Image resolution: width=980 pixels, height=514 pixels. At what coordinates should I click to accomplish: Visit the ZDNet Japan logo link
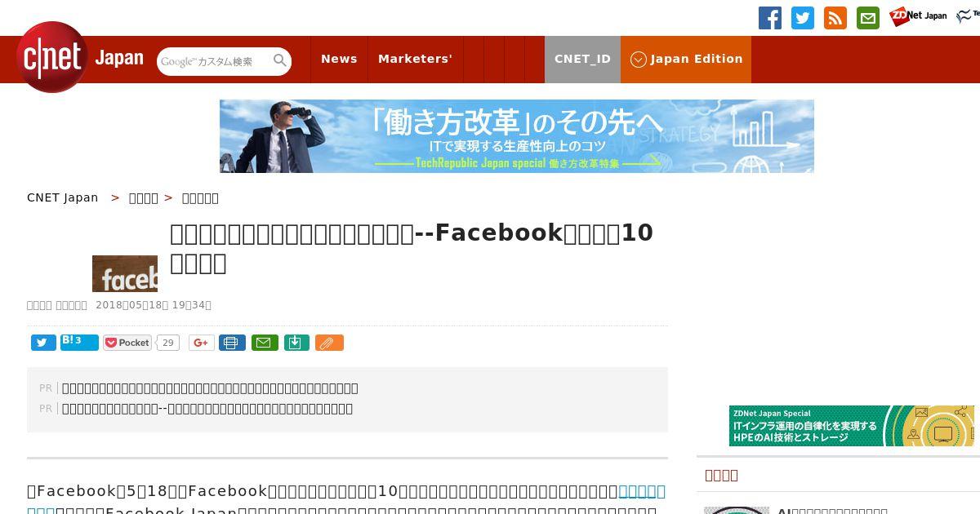click(918, 16)
